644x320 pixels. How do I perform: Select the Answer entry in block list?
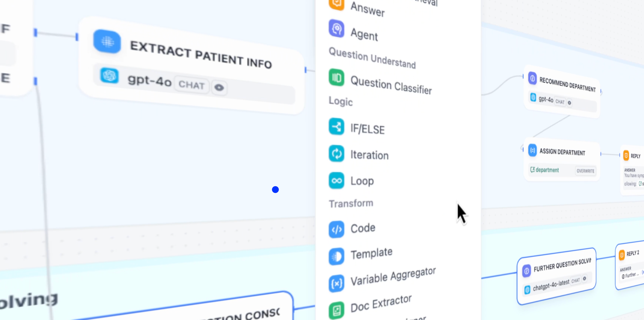367,10
